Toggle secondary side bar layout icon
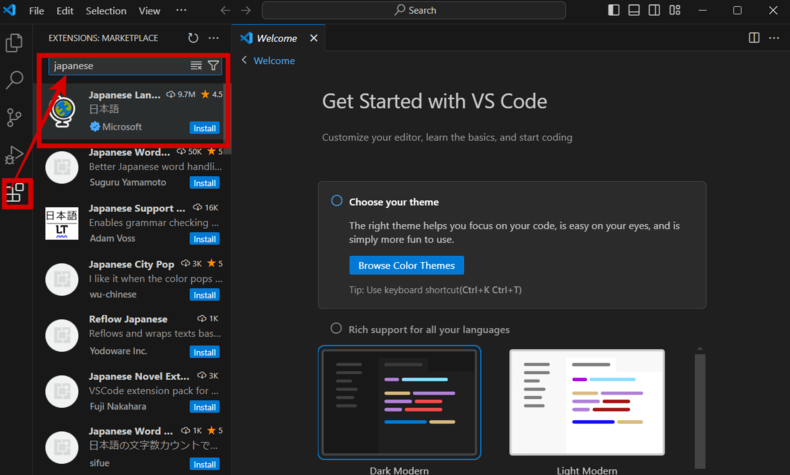 [x=654, y=10]
